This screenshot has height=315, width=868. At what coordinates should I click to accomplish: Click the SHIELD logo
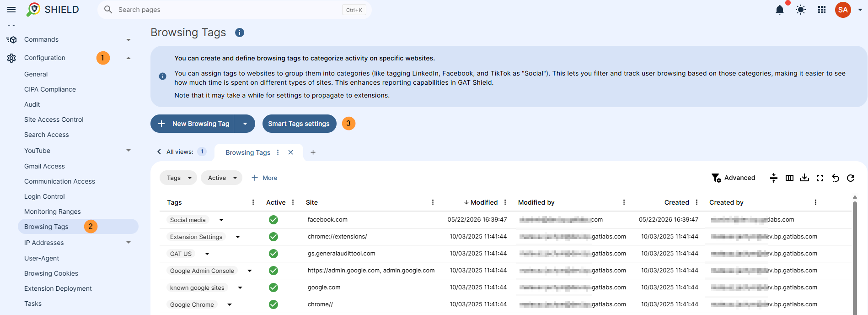click(x=53, y=10)
